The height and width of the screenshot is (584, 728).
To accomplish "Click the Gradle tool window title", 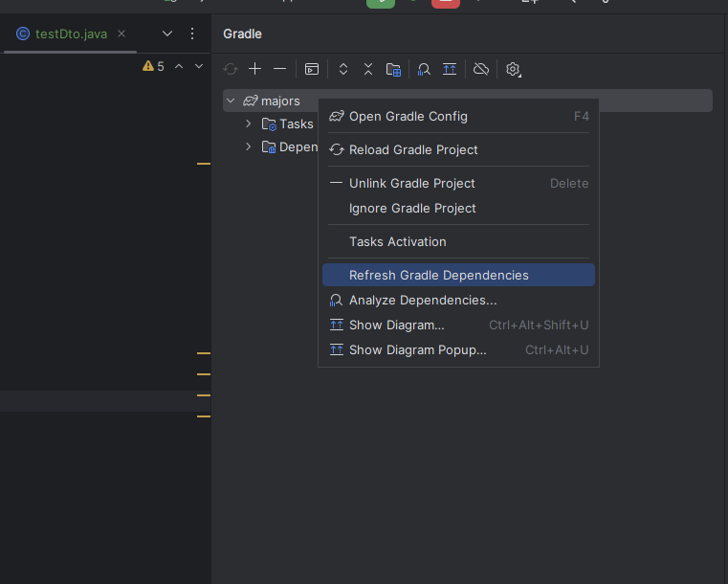I will point(242,34).
